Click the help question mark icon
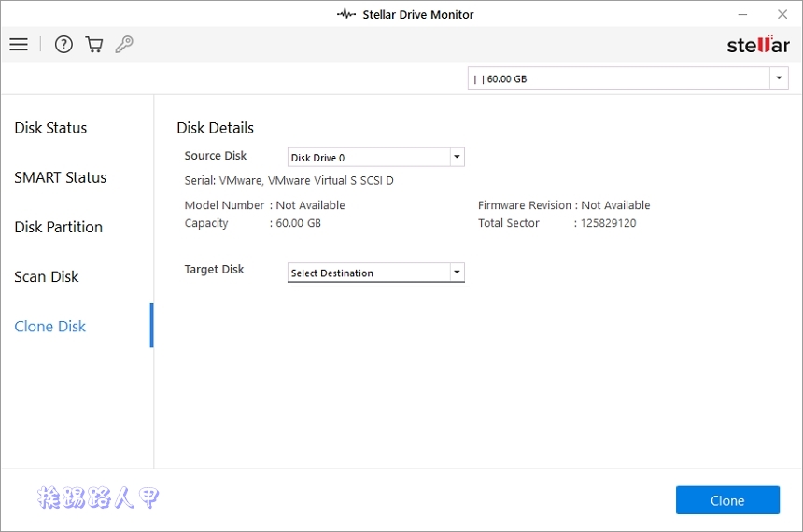Image resolution: width=803 pixels, height=532 pixels. (x=63, y=45)
